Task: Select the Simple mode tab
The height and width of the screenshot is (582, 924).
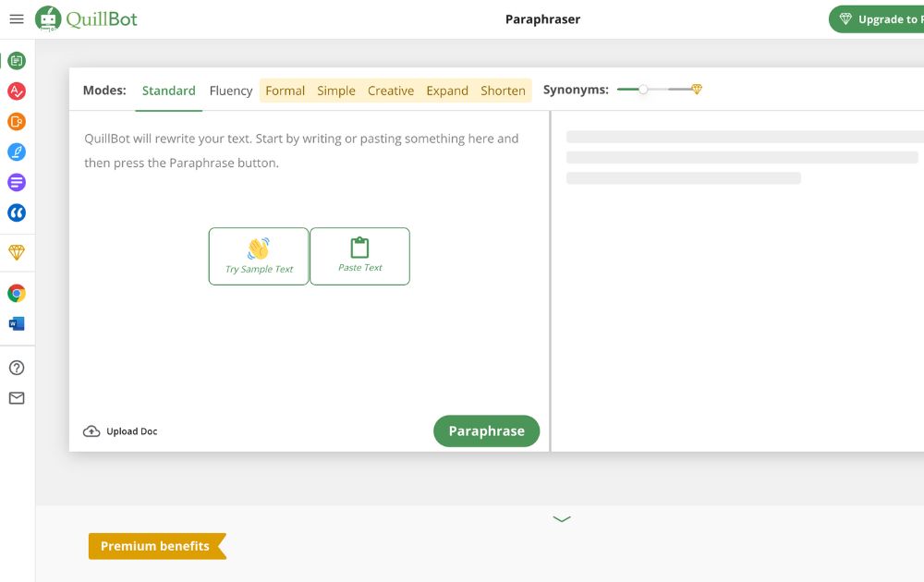Action: point(336,91)
